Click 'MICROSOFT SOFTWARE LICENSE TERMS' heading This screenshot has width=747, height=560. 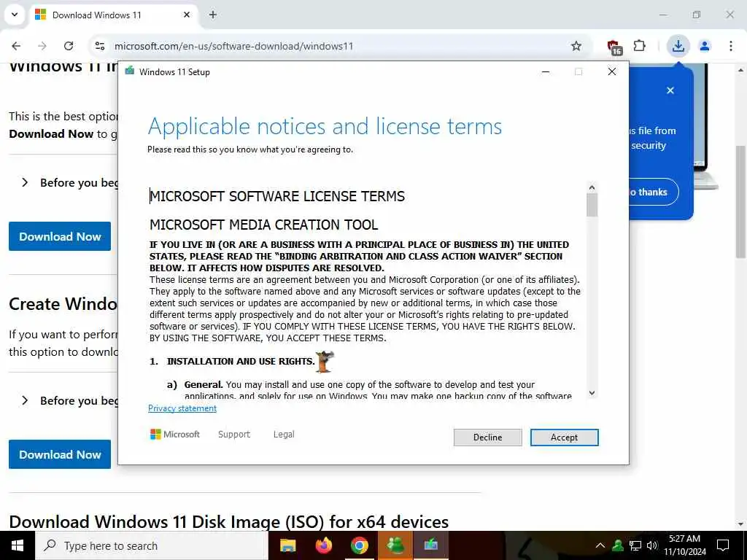pyautogui.click(x=277, y=196)
